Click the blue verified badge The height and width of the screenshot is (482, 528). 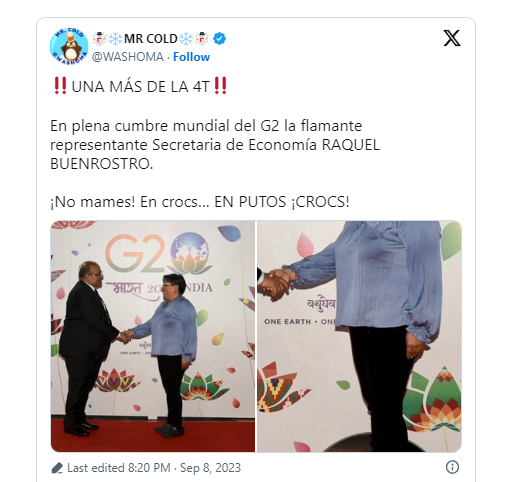220,39
